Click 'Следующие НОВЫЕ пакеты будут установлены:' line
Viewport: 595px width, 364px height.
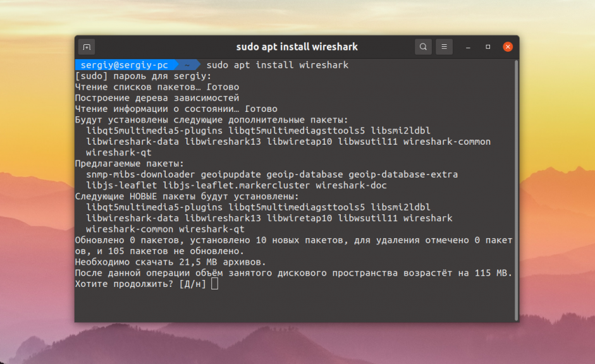pos(187,197)
